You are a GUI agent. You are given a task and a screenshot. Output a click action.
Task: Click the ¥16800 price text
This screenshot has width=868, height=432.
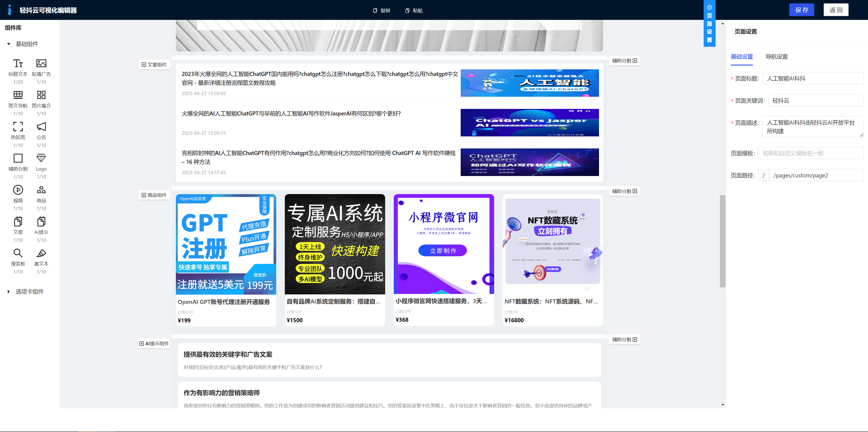[x=514, y=320]
